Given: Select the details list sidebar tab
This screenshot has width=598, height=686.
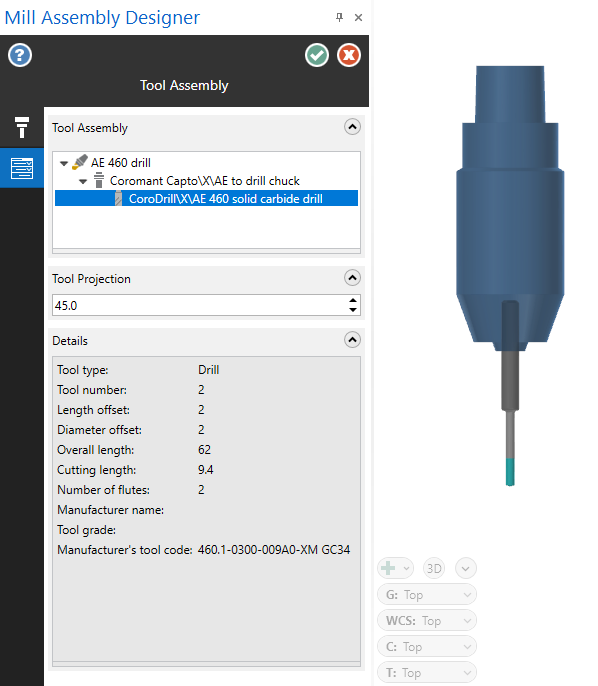Looking at the screenshot, I should point(22,168).
